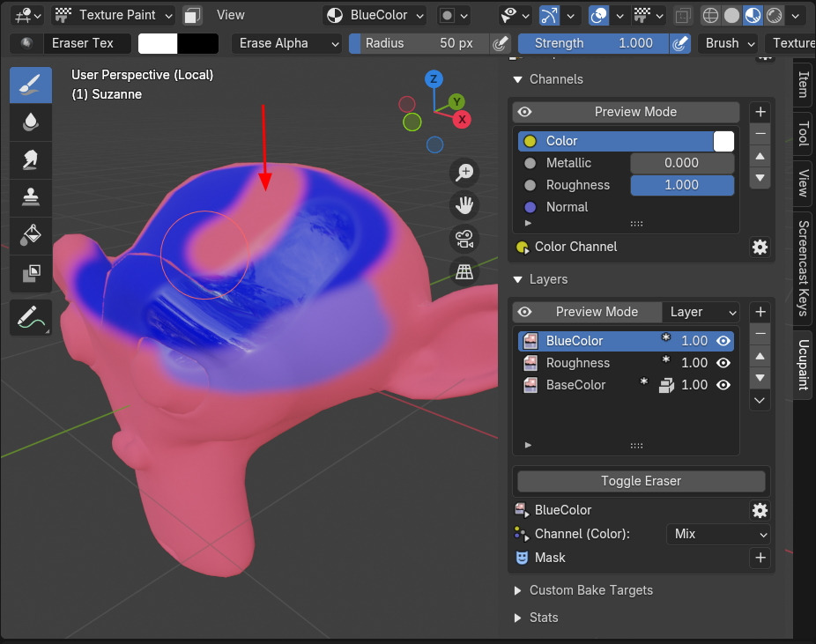Toggle Strength pressure sensitivity
The image size is (816, 644).
click(x=679, y=43)
